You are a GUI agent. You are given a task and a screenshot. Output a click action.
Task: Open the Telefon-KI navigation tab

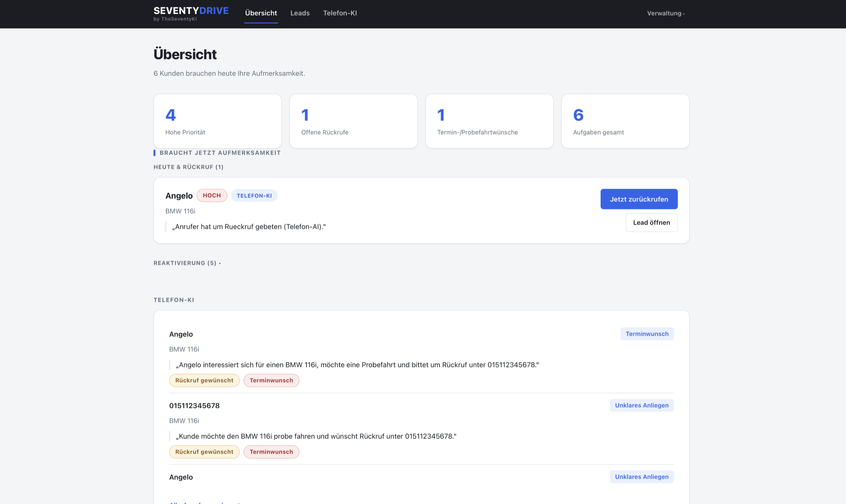pos(340,13)
